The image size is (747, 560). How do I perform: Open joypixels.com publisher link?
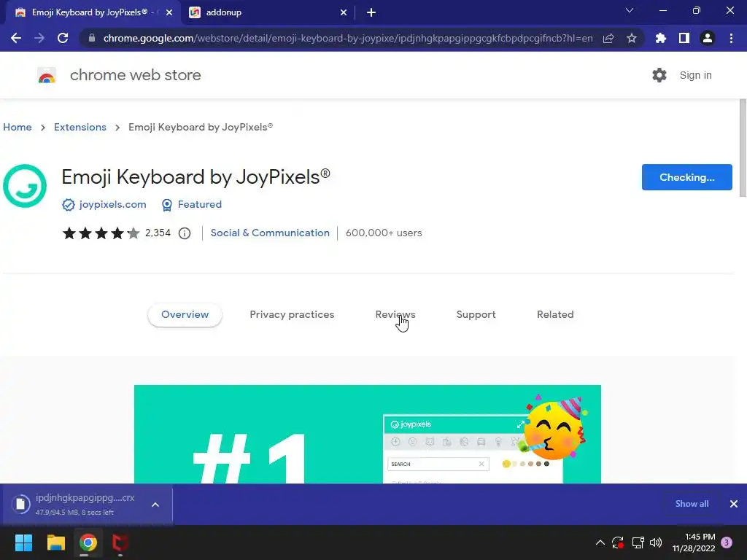tap(113, 204)
